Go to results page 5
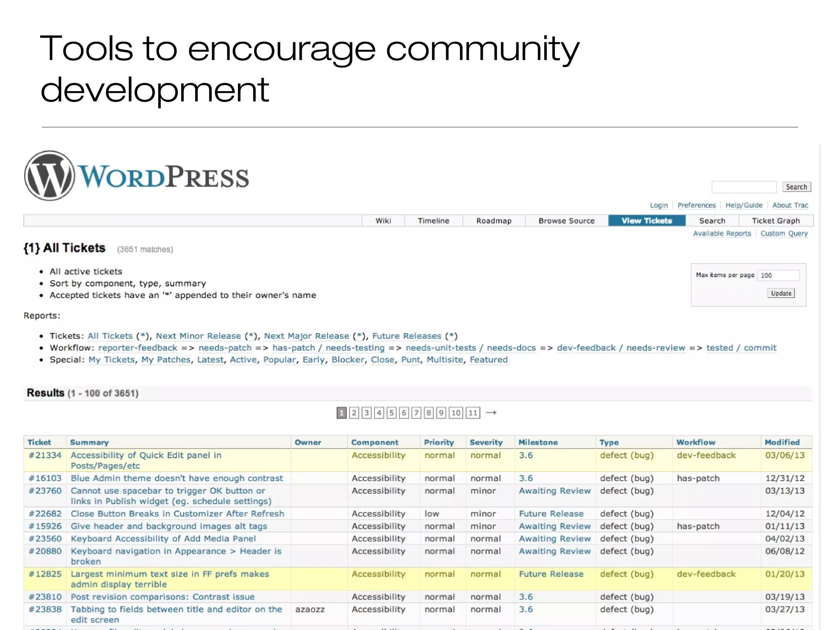 point(392,413)
